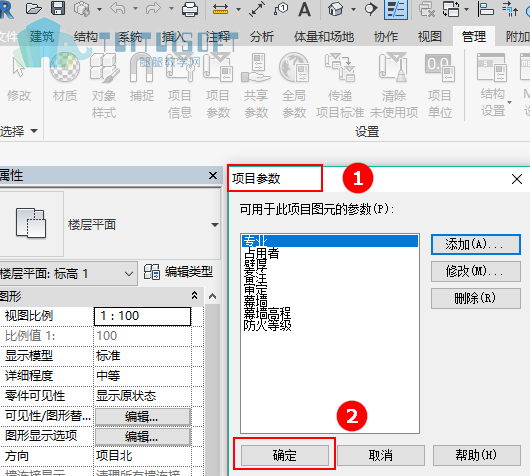Switch to the 结构 ribbon tab
Viewport: 530px width, 476px height.
coord(86,37)
